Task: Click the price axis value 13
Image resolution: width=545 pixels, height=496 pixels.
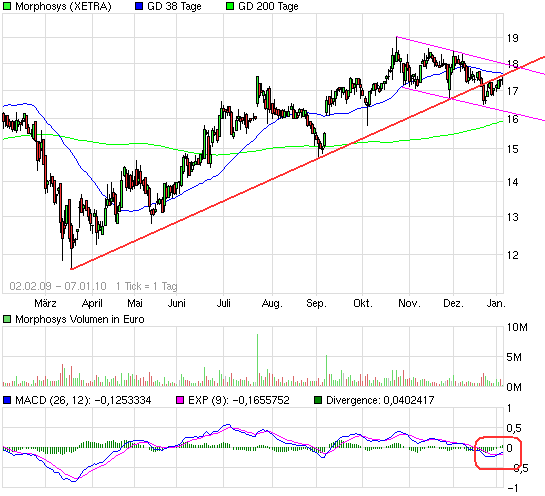Action: coord(513,217)
